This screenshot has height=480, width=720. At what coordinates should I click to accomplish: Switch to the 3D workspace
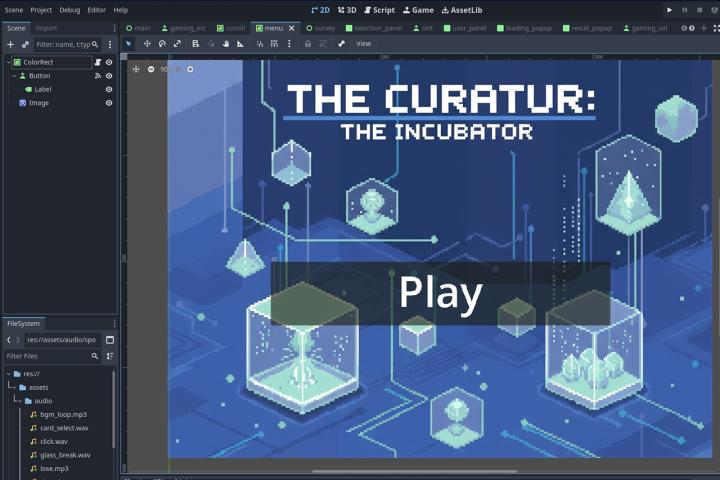click(347, 10)
